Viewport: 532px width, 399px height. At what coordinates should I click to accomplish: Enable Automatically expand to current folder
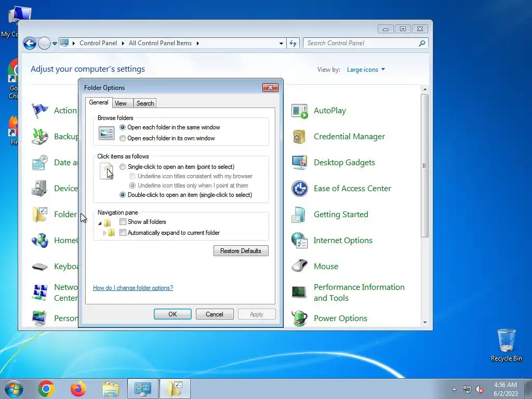pos(123,233)
